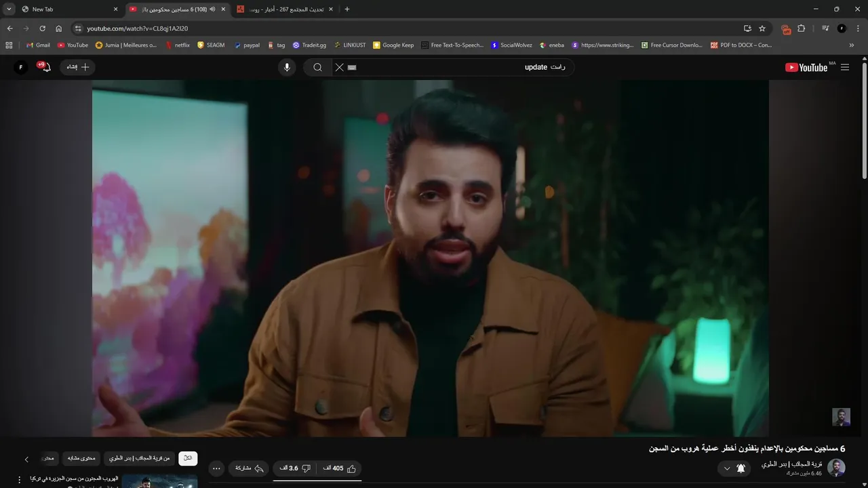868x488 pixels.
Task: Open channel watermark in video corner
Action: (x=842, y=417)
